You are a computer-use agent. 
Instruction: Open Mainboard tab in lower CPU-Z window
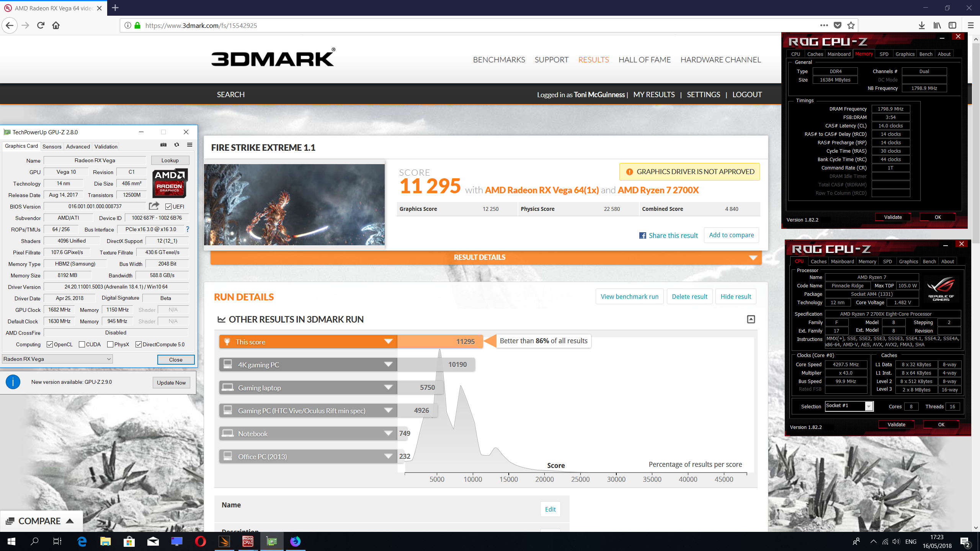coord(842,262)
